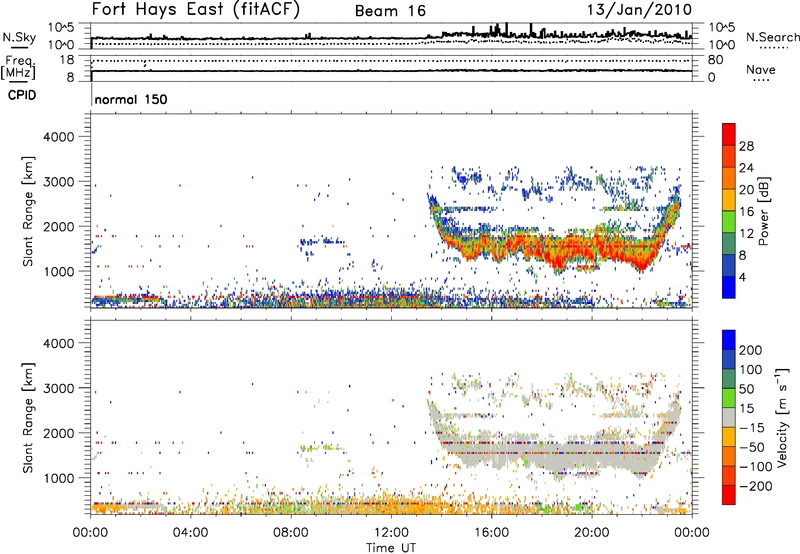Click '1000' on velocity panel range axis
The height and width of the screenshot is (554, 800).
click(x=58, y=478)
